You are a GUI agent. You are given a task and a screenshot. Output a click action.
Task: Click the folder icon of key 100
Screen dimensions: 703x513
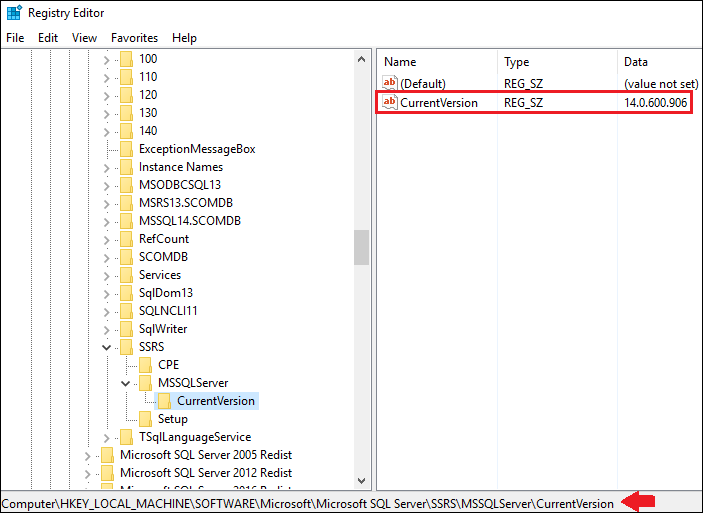pos(126,59)
